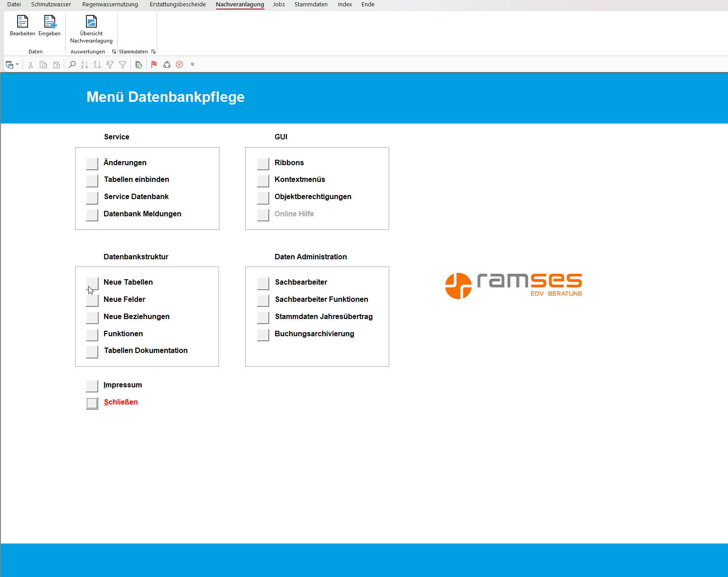Toggle the funnel filter icon
Screen dimensions: 728x577
click(123, 65)
